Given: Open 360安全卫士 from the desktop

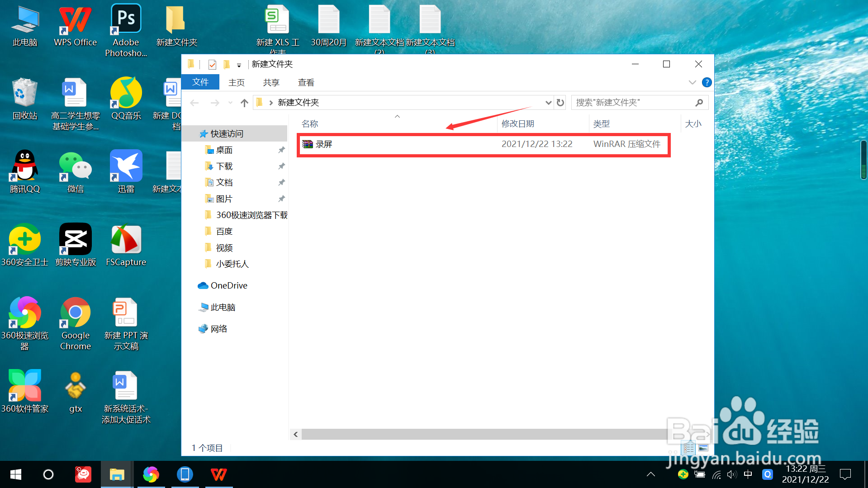Looking at the screenshot, I should pos(25,238).
